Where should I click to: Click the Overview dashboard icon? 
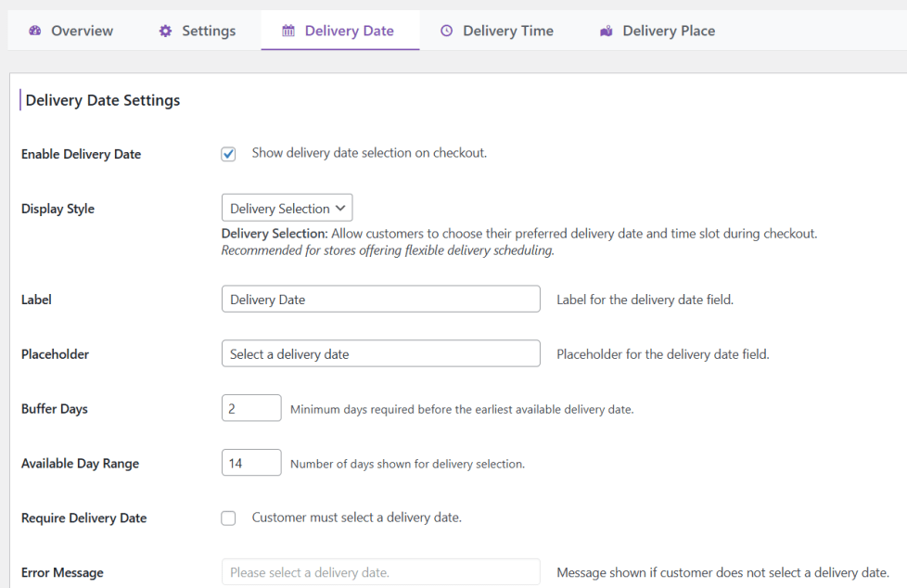click(x=35, y=31)
